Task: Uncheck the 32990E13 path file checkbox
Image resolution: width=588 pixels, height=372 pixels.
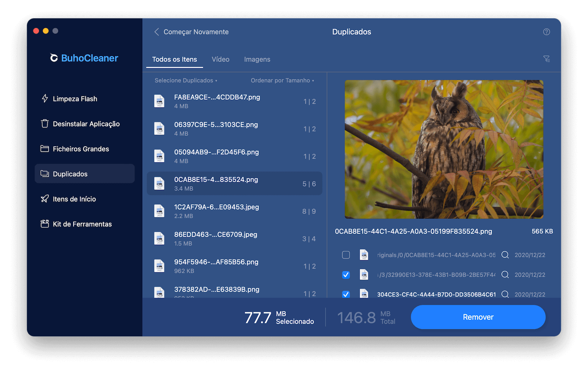Action: pos(346,275)
